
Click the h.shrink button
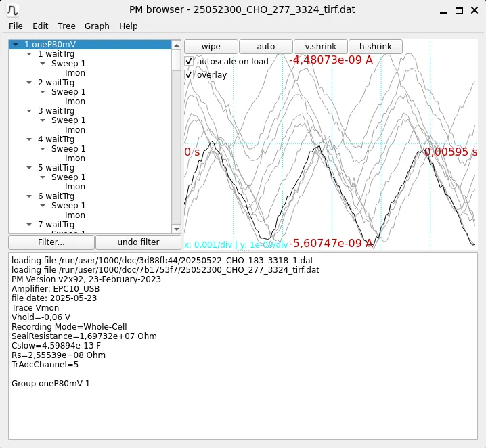(376, 47)
